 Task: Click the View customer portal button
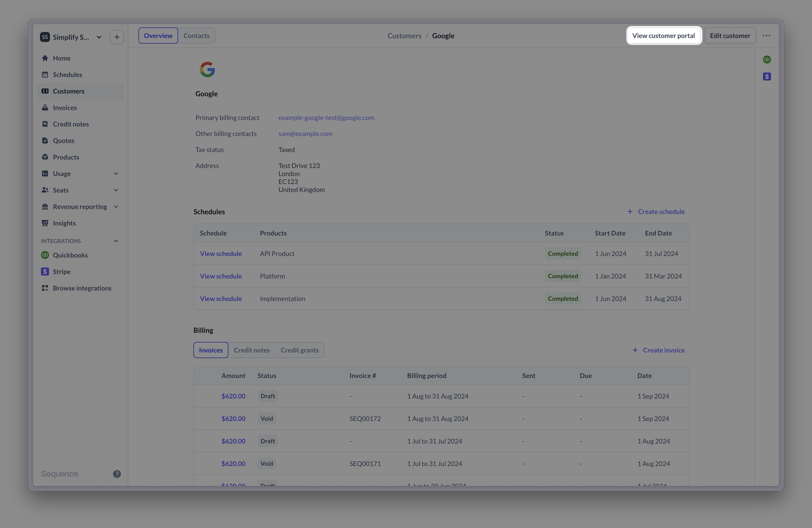point(663,35)
